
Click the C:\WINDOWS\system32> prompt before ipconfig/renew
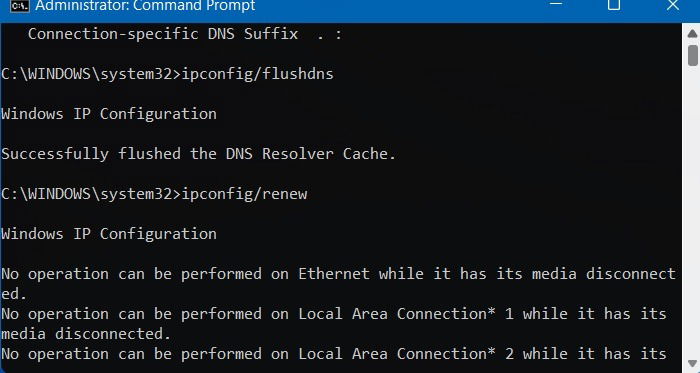click(91, 194)
